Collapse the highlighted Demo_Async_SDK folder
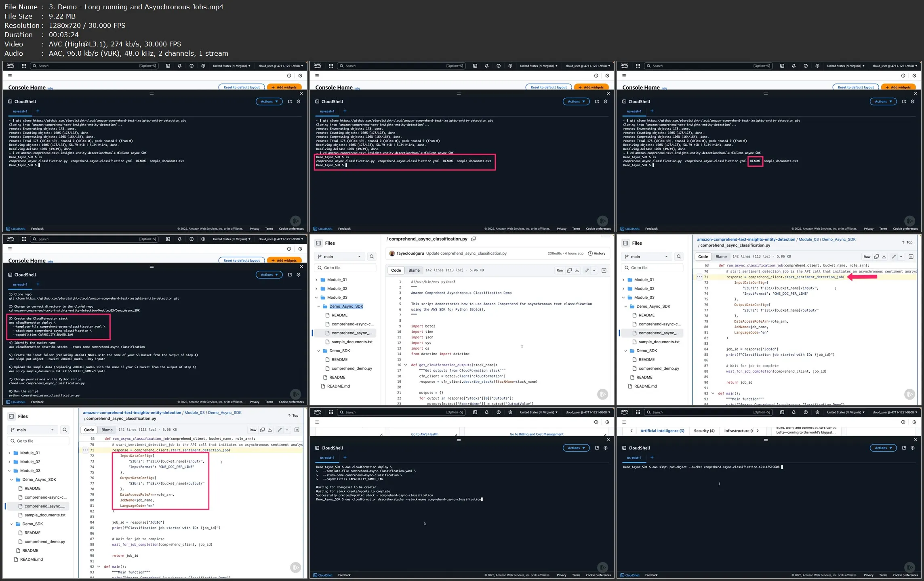The image size is (924, 581). 319,306
